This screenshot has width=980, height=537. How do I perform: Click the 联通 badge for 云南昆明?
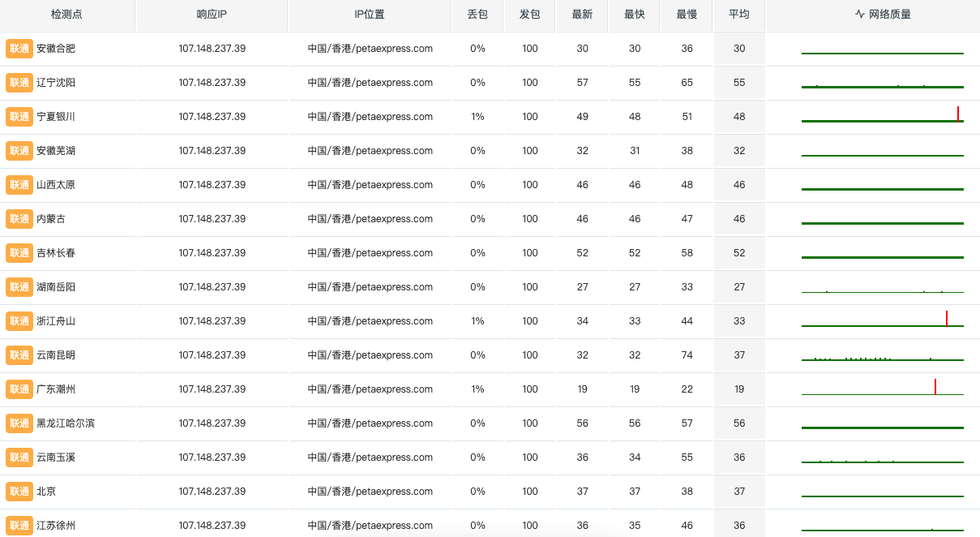19,355
